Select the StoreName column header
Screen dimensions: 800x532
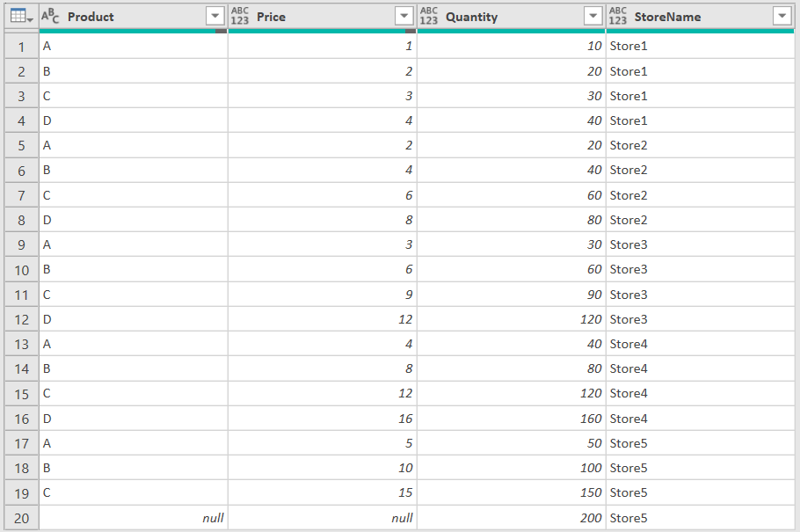click(700, 17)
